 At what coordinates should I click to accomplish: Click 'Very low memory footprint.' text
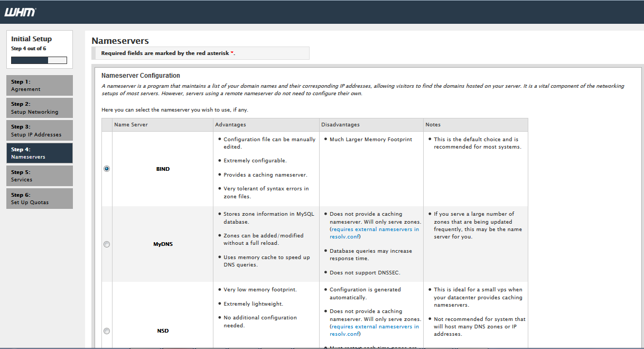[260, 290]
